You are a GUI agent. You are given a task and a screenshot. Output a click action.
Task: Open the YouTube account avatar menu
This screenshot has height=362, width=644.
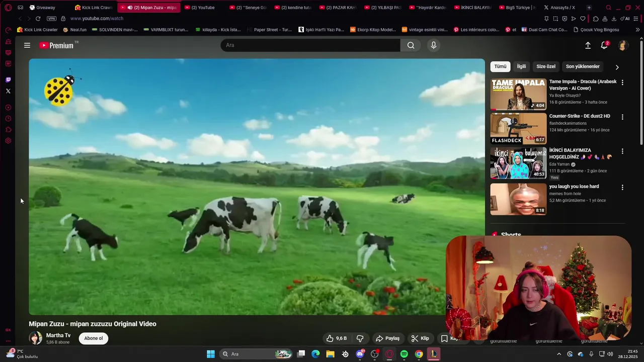(622, 45)
